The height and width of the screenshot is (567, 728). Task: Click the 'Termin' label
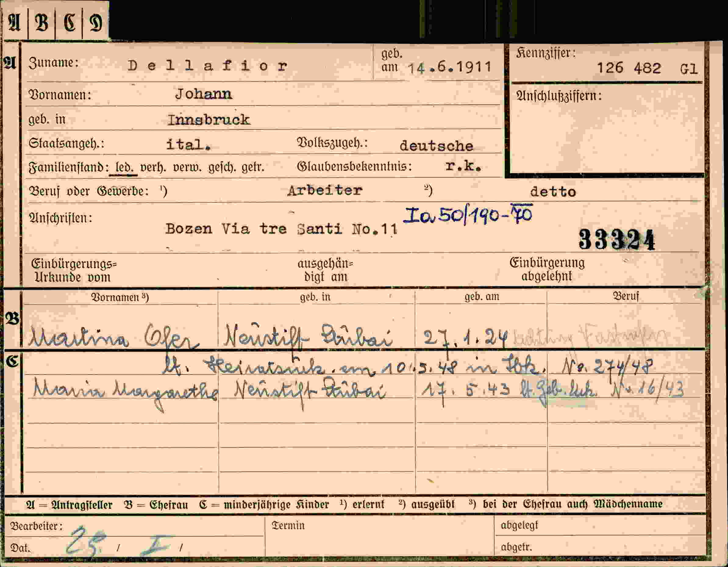coord(288,526)
